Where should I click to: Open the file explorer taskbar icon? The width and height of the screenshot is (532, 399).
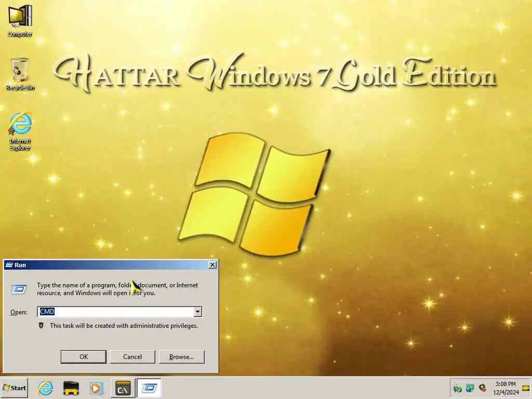pyautogui.click(x=71, y=388)
